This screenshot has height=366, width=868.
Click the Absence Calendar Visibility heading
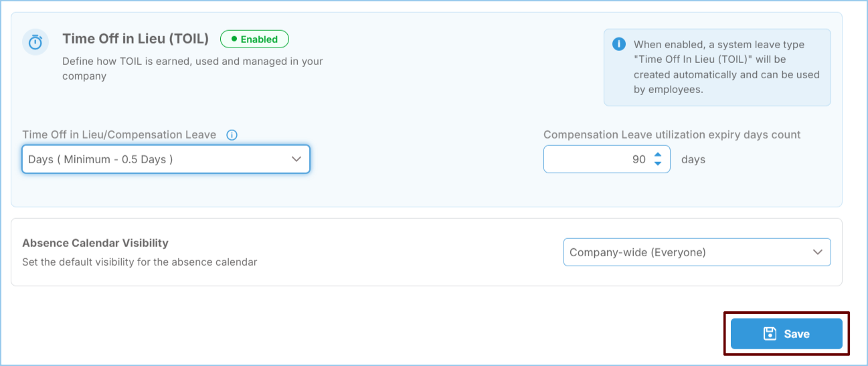click(95, 243)
